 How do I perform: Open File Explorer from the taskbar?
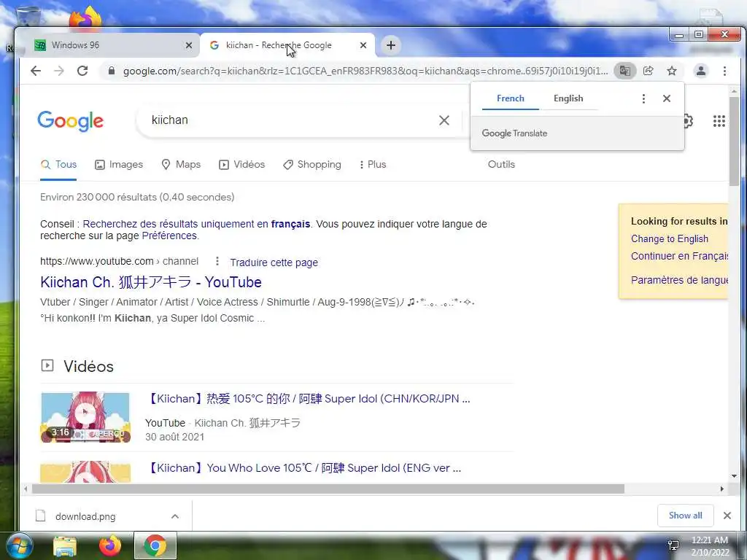click(x=65, y=546)
